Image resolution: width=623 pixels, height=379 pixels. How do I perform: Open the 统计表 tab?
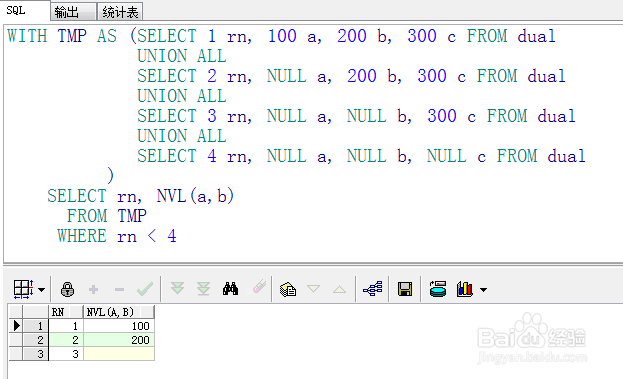point(120,12)
